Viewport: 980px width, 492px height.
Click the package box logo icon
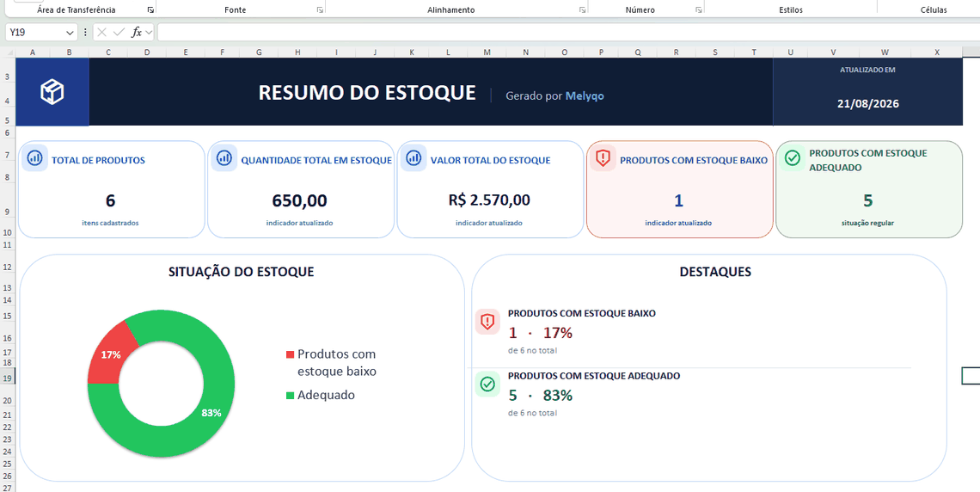(x=52, y=92)
